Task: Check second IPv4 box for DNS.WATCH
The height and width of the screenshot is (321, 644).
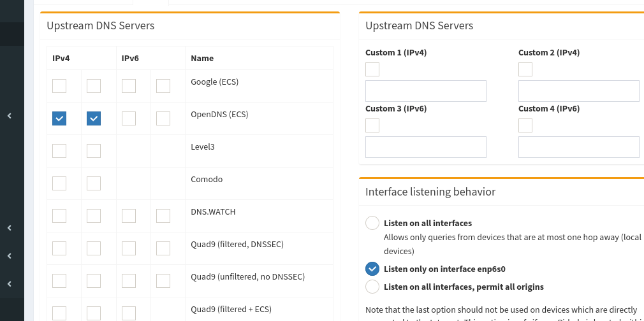Action: (x=94, y=216)
